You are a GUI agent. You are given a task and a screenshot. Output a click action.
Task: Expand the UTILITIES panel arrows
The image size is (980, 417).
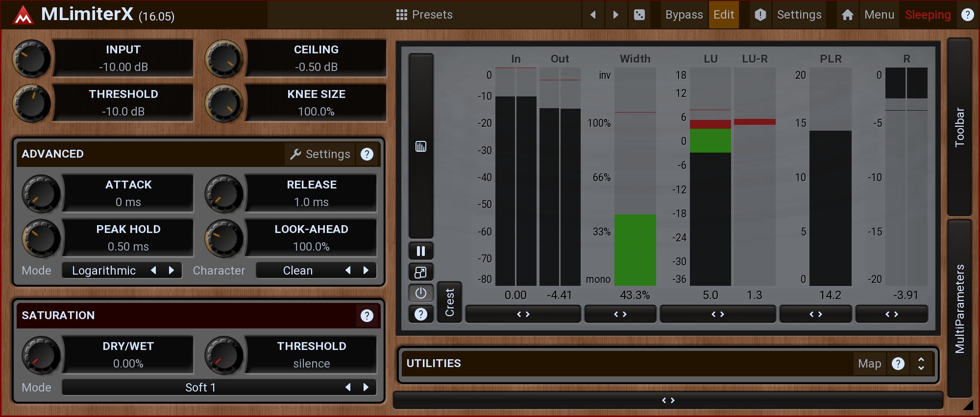(921, 364)
